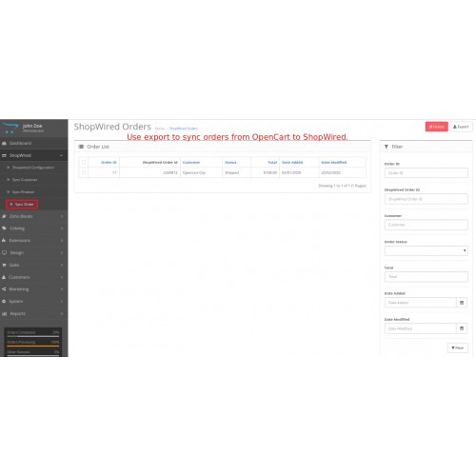Viewport: 476px width, 476px height.
Task: Click the Zoho Books menu icon
Action: pyautogui.click(x=4, y=216)
